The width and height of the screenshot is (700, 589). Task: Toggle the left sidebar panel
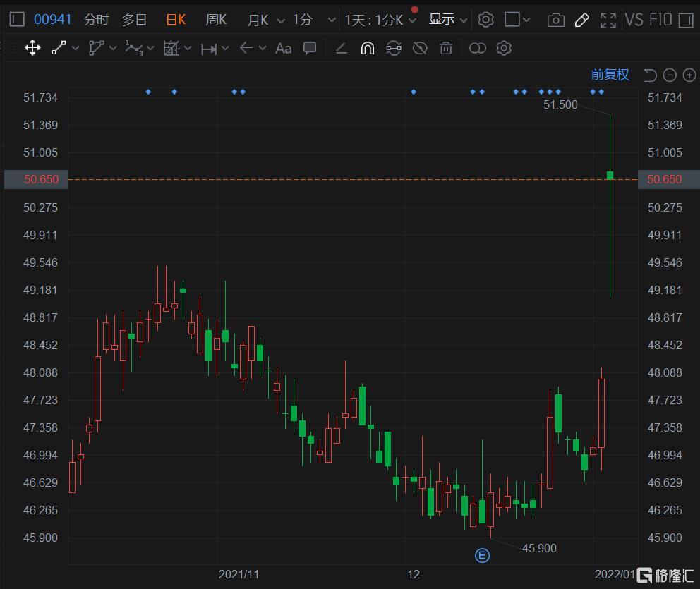[x=17, y=19]
